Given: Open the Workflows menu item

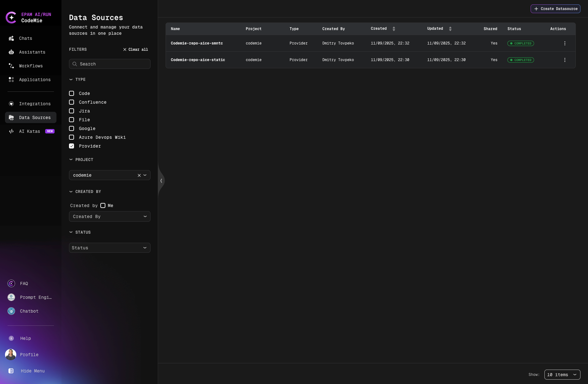Looking at the screenshot, I should point(31,66).
